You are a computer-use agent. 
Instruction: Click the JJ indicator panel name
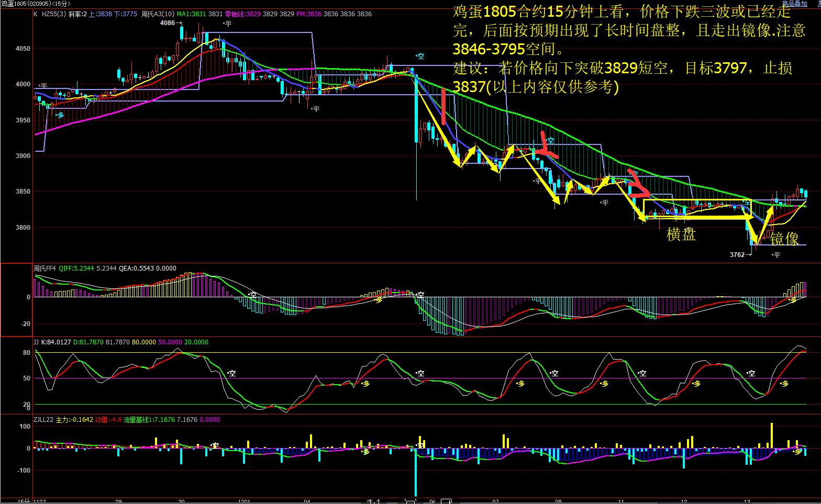tap(36, 342)
